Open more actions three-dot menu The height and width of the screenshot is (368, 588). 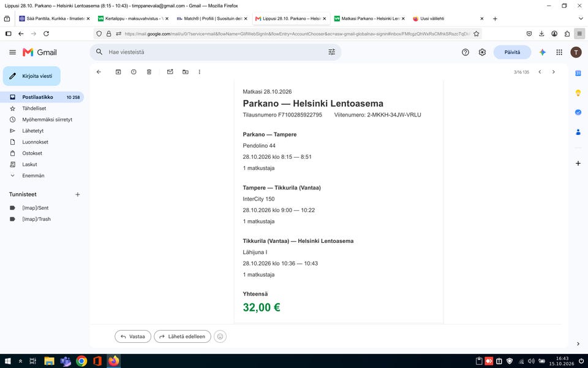(200, 72)
